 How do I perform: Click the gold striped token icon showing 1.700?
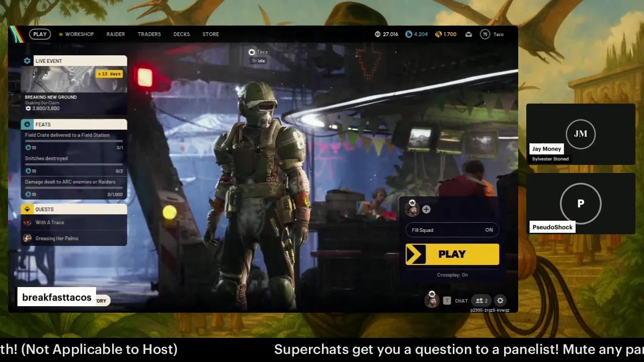coord(438,34)
